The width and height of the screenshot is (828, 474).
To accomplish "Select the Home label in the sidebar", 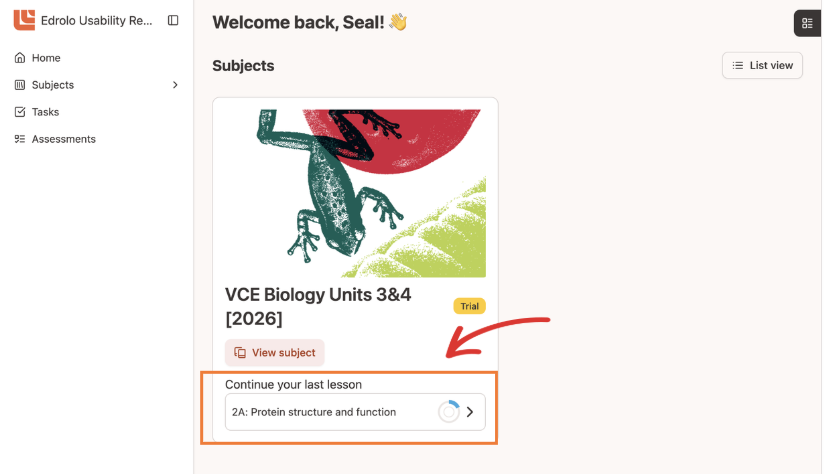I will tap(46, 58).
